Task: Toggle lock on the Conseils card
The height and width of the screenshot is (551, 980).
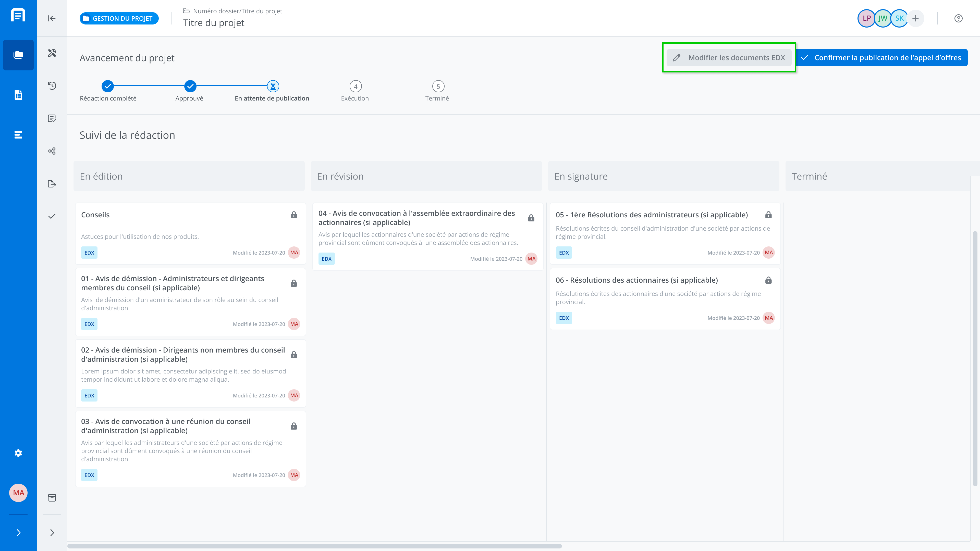Action: point(294,215)
